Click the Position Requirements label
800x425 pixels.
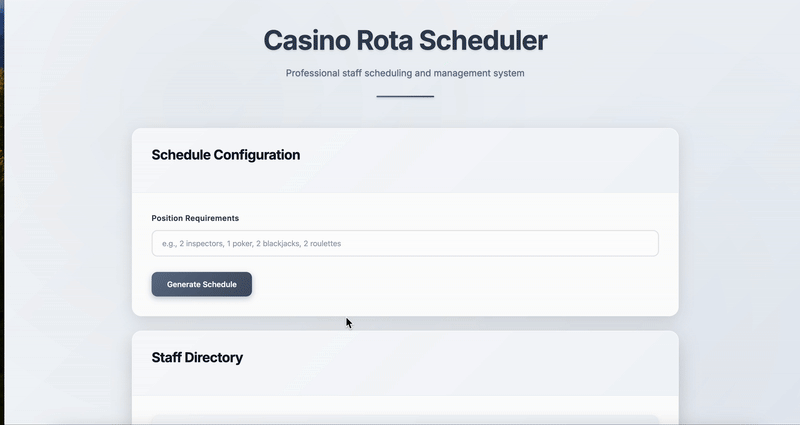(195, 218)
